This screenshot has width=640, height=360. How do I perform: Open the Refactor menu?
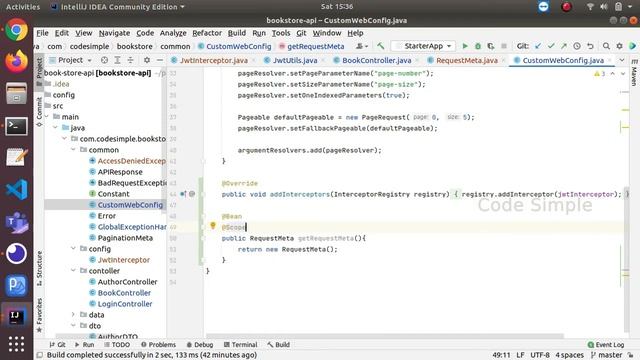click(207, 33)
